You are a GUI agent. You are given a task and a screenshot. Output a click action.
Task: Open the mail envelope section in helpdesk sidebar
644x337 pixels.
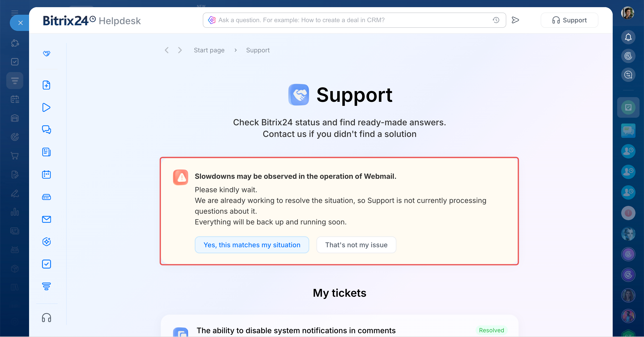[47, 219]
